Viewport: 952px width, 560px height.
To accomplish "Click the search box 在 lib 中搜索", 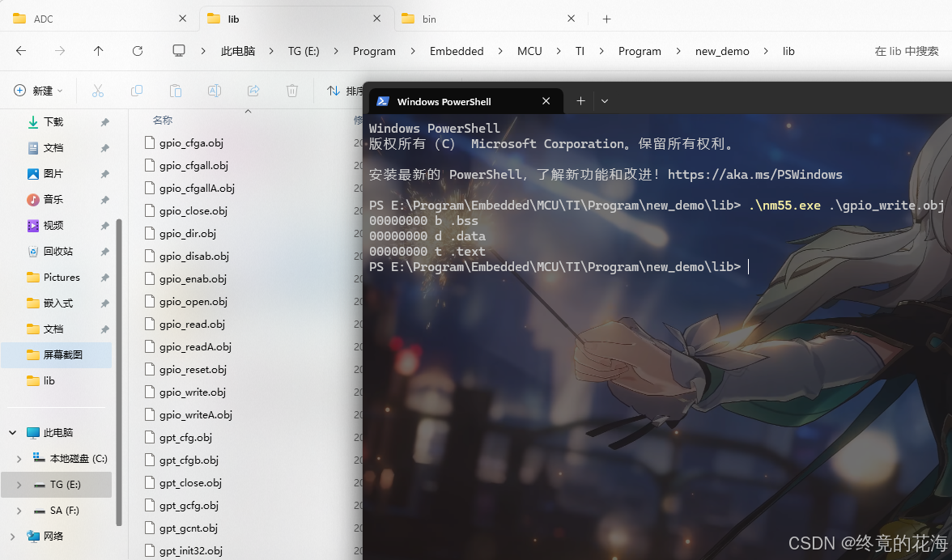I will click(x=907, y=51).
